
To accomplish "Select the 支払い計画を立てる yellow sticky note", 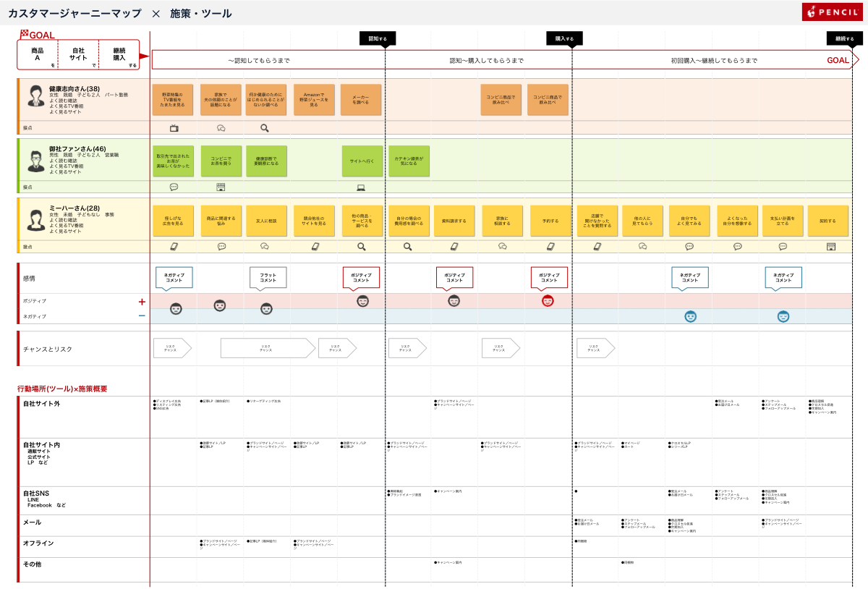I will [x=783, y=221].
